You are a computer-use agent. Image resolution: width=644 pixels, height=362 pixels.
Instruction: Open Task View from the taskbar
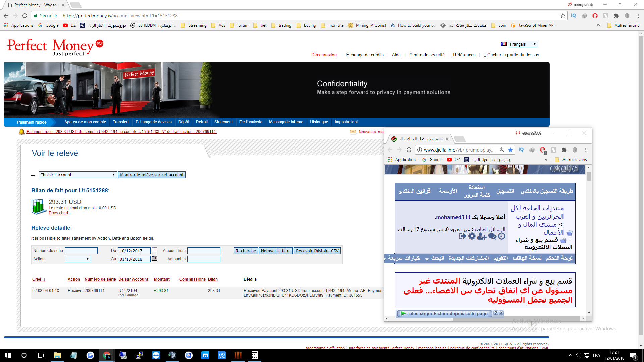[40, 355]
